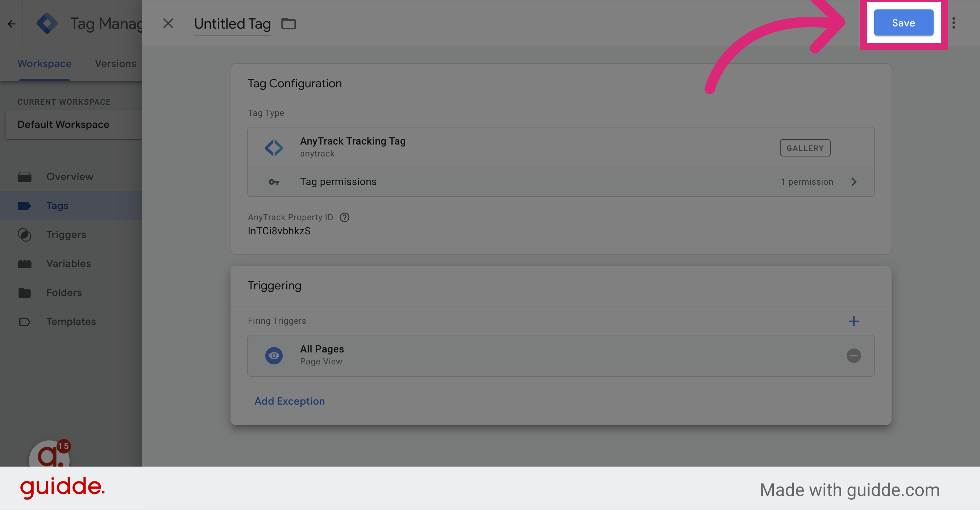Click the AnyTrack Tracking Tag type row
The image size is (980, 510).
[561, 147]
